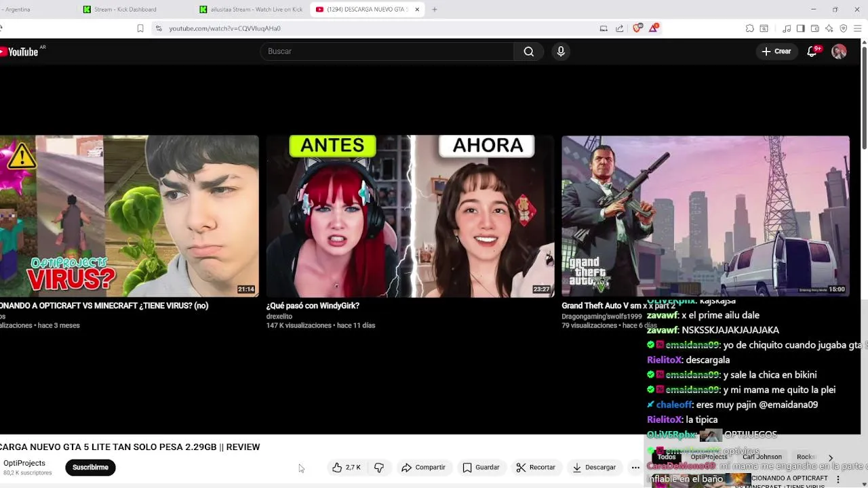Open a new browser tab
This screenshot has width=868, height=488.
pyautogui.click(x=435, y=9)
